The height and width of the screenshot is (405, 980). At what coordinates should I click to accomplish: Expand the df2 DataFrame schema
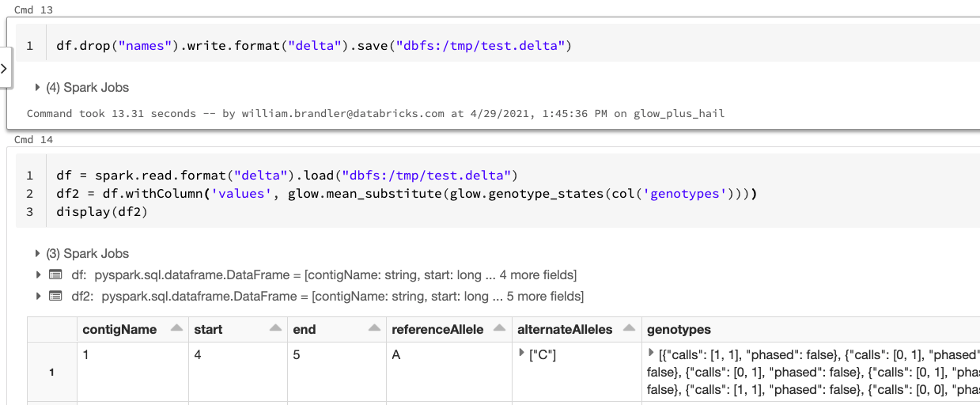click(37, 297)
